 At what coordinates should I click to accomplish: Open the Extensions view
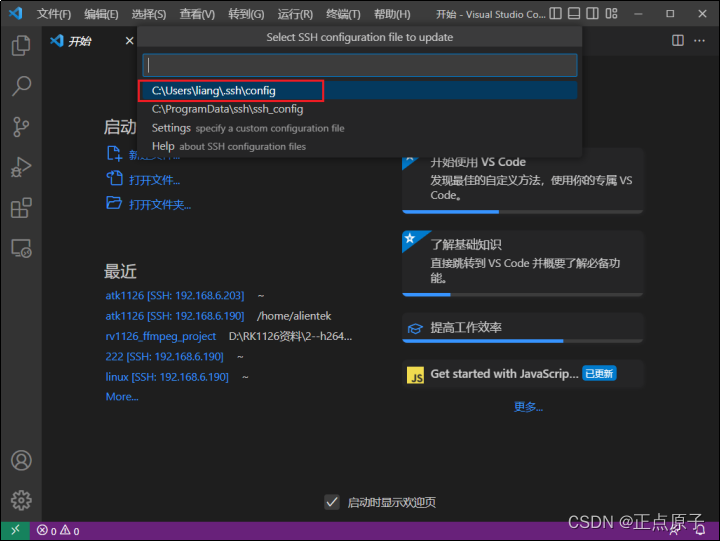21,208
